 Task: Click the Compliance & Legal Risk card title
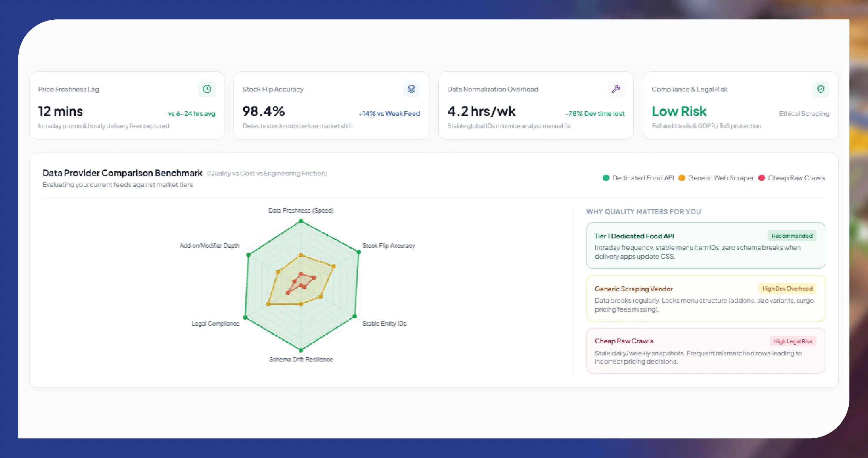pyautogui.click(x=690, y=89)
